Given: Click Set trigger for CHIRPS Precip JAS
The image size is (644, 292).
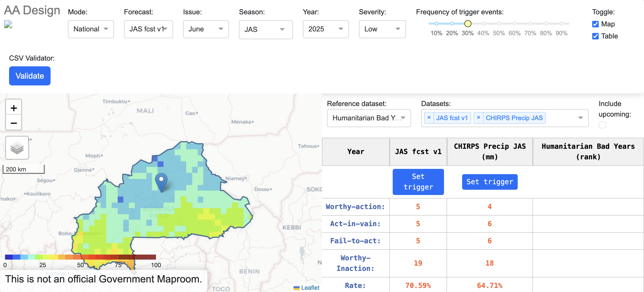Looking at the screenshot, I should point(490,182).
